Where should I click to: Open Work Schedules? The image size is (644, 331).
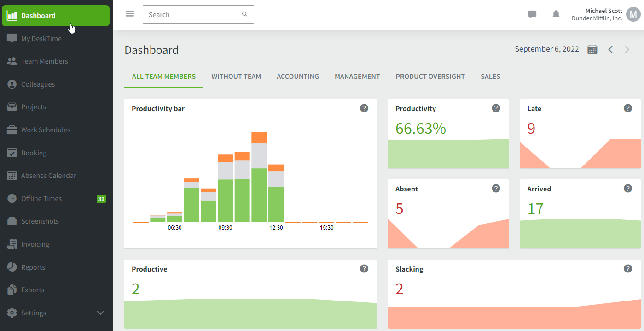[46, 130]
